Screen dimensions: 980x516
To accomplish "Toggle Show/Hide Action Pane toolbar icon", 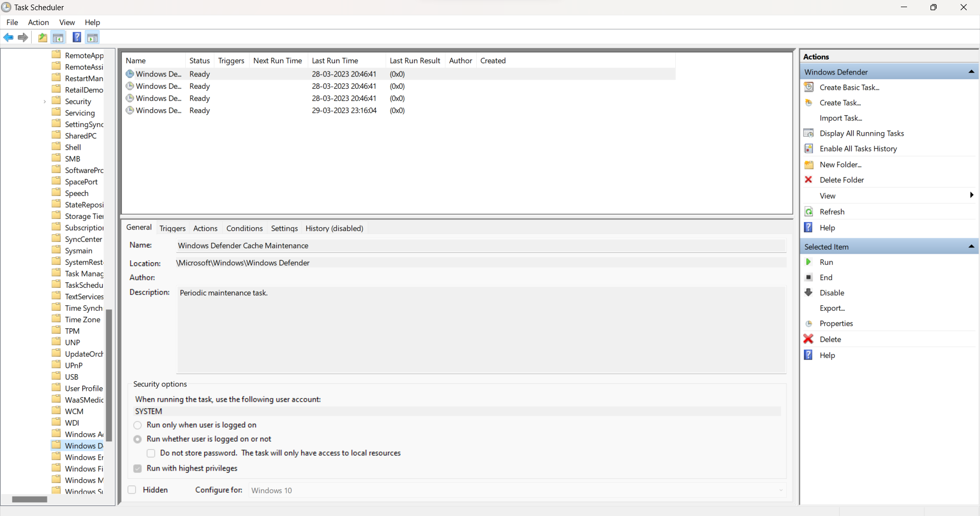I will tap(92, 38).
